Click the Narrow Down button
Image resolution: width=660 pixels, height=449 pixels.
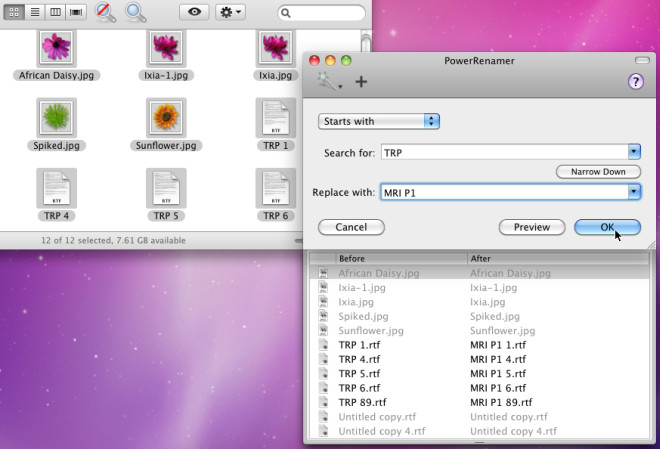(x=598, y=172)
